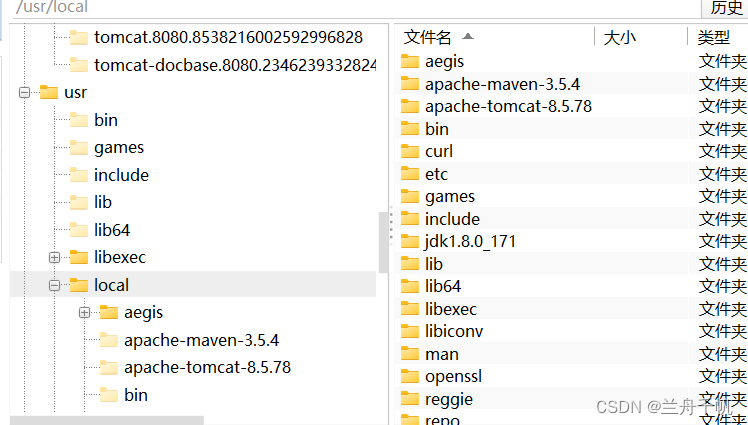The width and height of the screenshot is (748, 425).
Task: Select tomcat.8080 folder in tree
Action: (x=228, y=37)
